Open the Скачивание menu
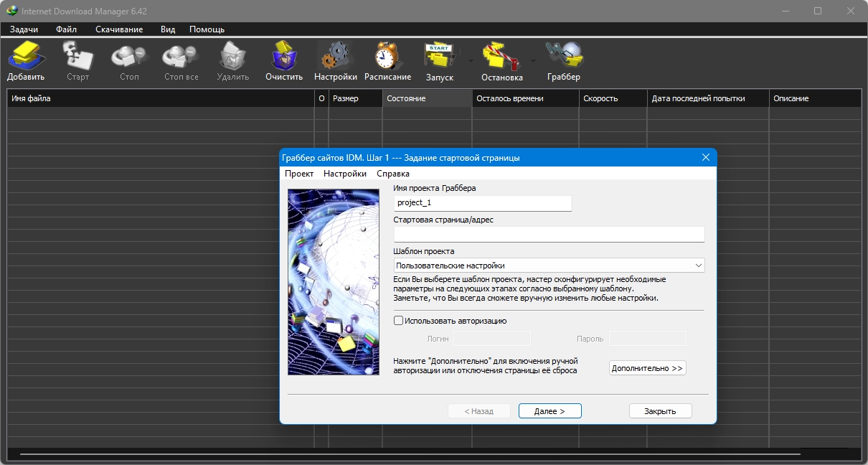Image resolution: width=868 pixels, height=465 pixels. 119,29
